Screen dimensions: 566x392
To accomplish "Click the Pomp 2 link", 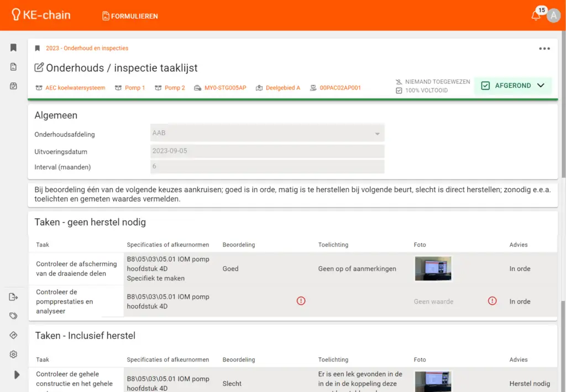I will (175, 88).
